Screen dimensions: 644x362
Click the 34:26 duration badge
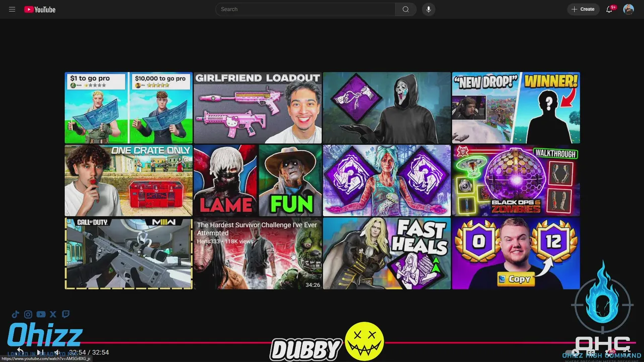(312, 285)
